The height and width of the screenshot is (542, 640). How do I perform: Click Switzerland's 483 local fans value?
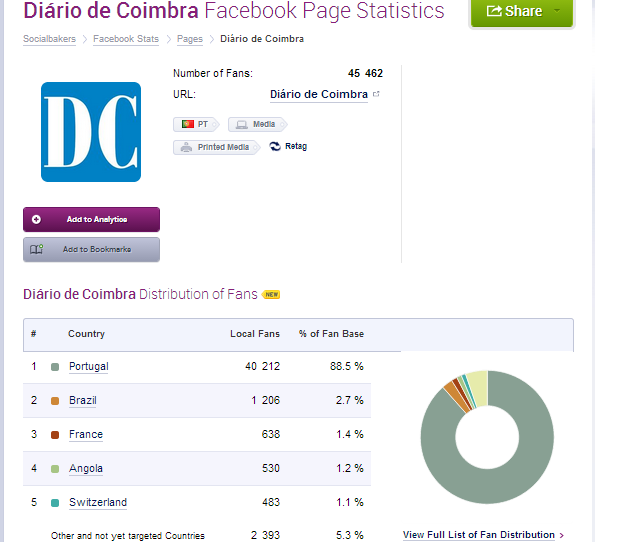[x=271, y=502]
